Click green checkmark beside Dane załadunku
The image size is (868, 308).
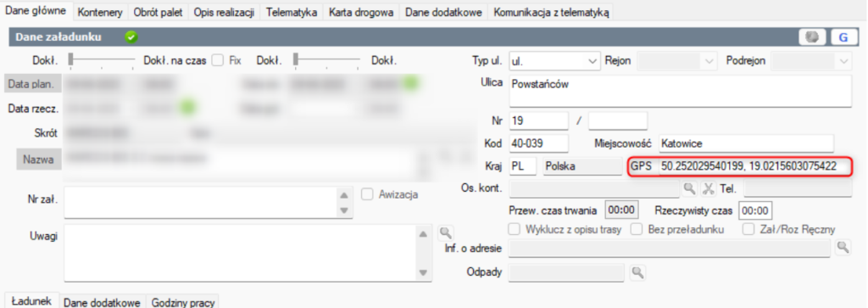[x=131, y=37]
